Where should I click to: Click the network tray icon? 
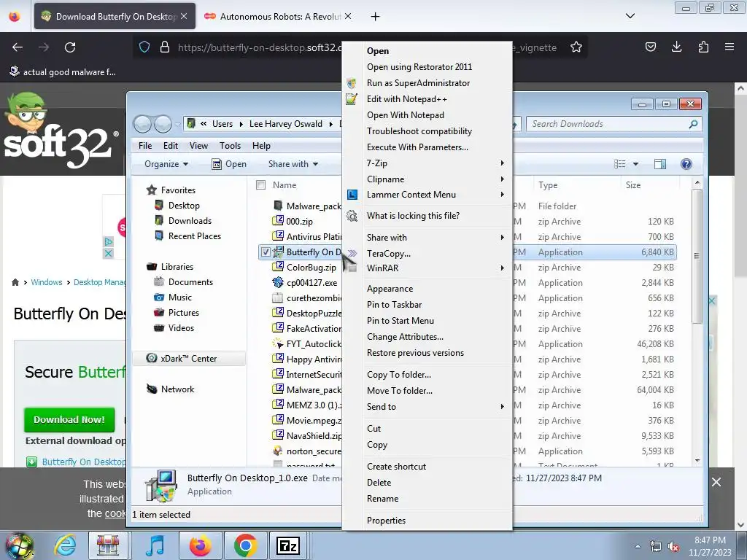pos(656,547)
